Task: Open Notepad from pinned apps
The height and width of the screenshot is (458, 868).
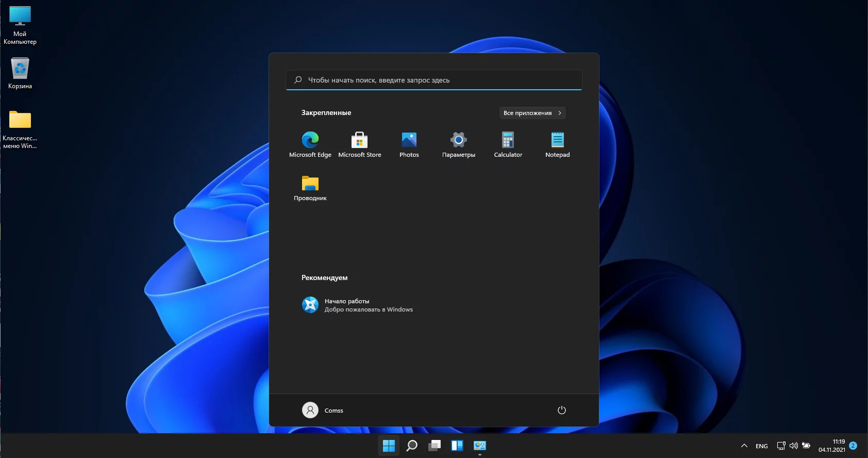Action: coord(557,144)
